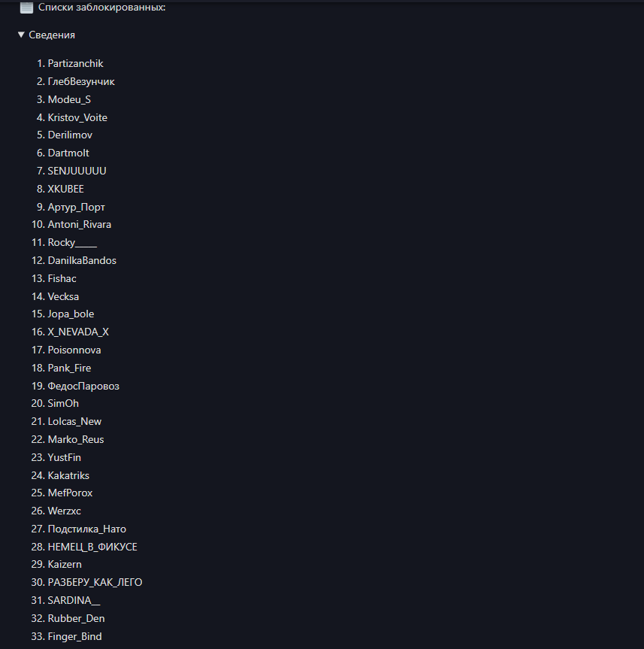Click DanilkaBandos username
Screen dimensions: 644x649
point(82,260)
